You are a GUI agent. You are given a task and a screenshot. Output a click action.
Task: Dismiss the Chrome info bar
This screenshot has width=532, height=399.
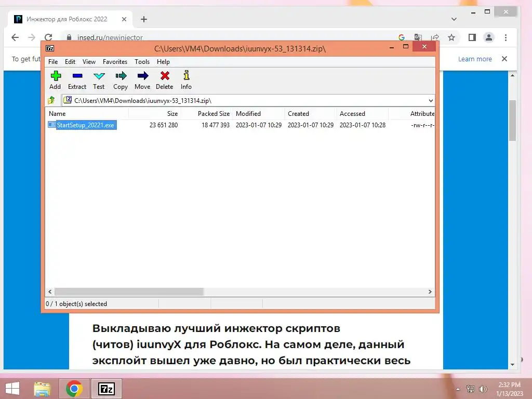coord(504,59)
